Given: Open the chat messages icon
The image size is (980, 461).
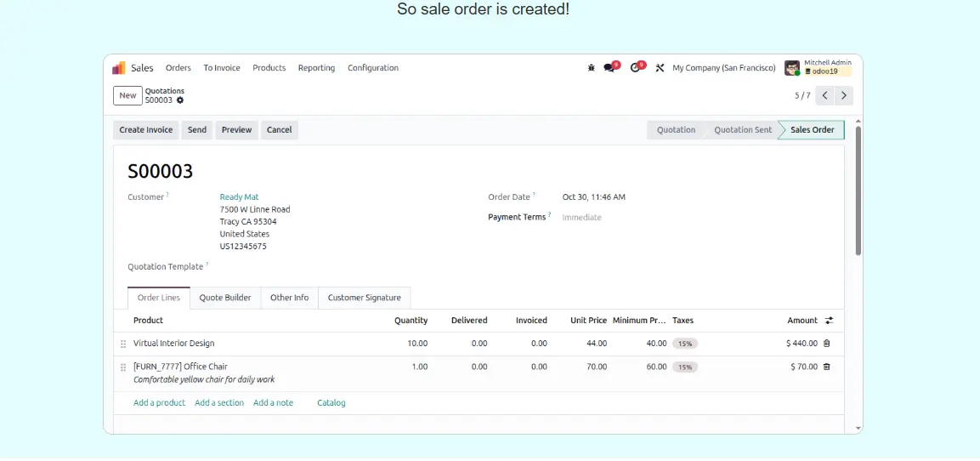Looking at the screenshot, I should click(609, 68).
